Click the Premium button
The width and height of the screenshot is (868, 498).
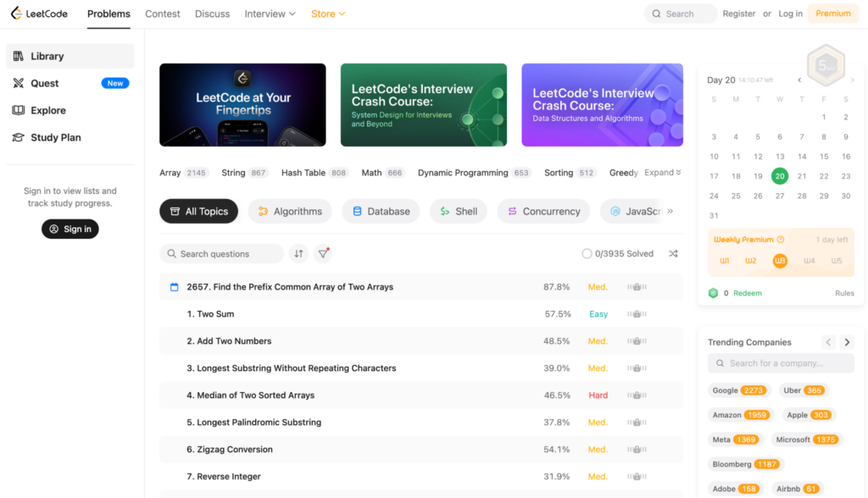[x=832, y=14]
